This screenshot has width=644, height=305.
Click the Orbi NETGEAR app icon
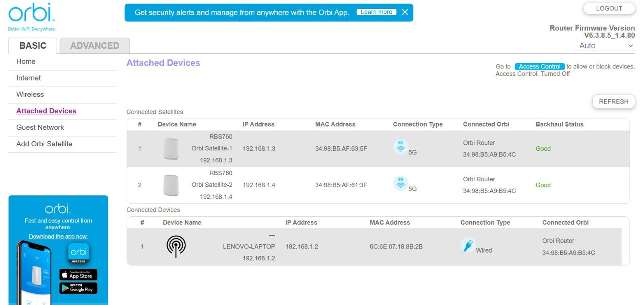click(x=78, y=253)
